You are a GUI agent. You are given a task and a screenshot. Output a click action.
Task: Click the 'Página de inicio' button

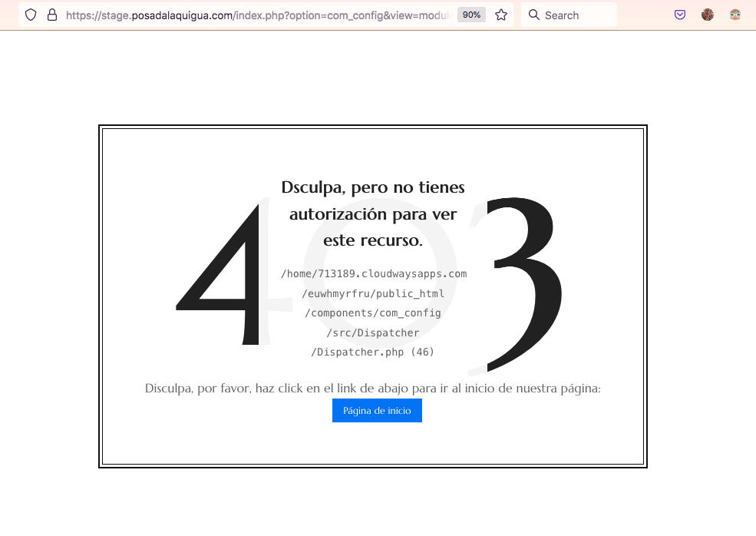tap(377, 411)
